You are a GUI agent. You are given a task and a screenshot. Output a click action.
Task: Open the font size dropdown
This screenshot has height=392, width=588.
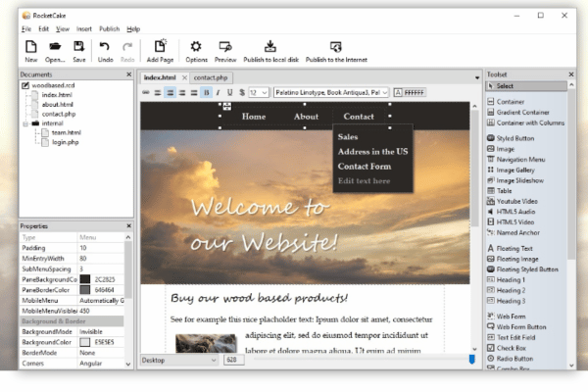point(259,92)
